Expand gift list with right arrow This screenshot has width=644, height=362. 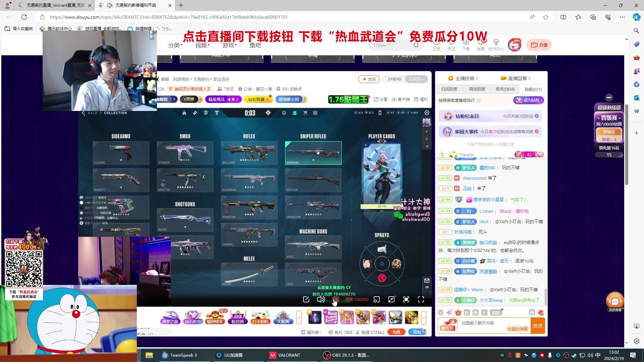[x=424, y=317]
